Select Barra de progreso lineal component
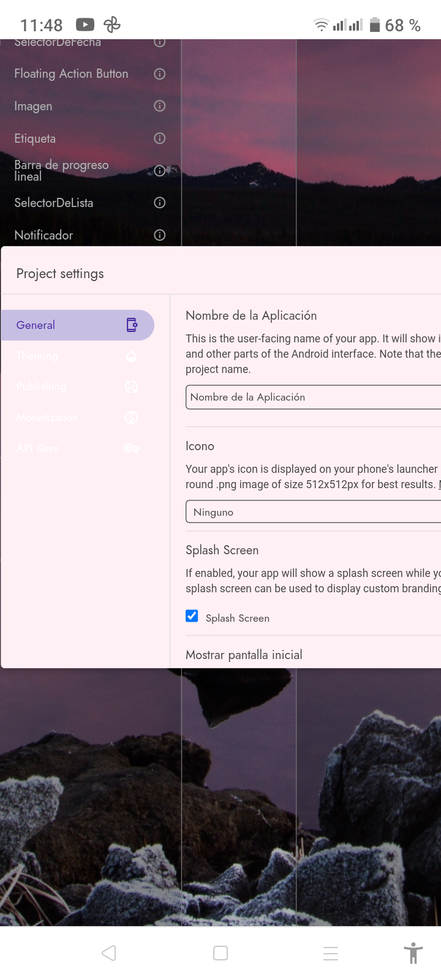441x980 pixels. [x=61, y=170]
